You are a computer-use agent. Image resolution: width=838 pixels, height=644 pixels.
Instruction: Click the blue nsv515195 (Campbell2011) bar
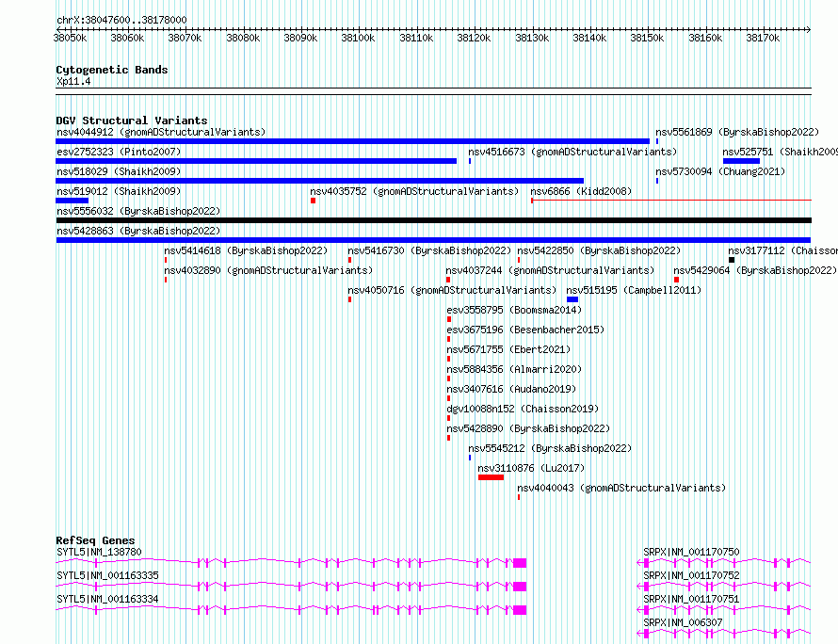tap(572, 299)
